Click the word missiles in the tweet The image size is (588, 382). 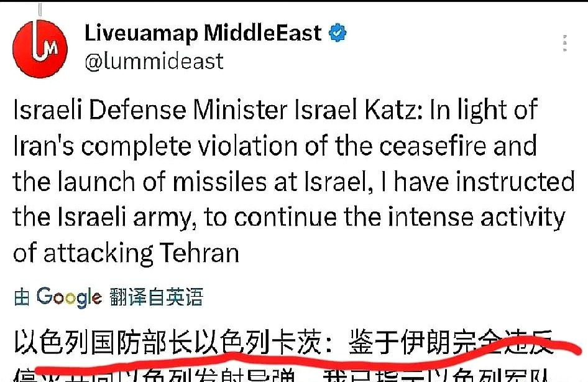coord(220,182)
